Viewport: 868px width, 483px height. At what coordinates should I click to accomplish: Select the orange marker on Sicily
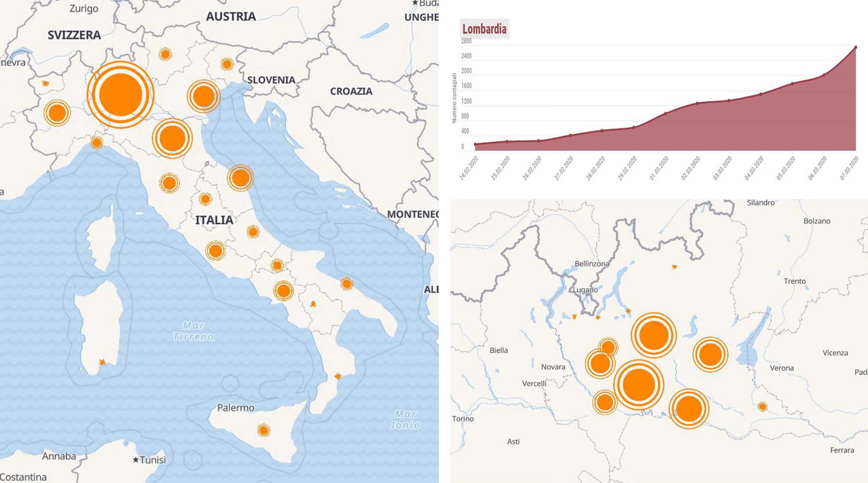pyautogui.click(x=263, y=430)
